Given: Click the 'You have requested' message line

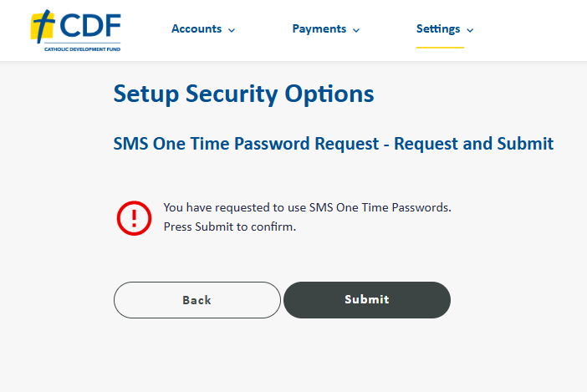Looking at the screenshot, I should click(308, 207).
